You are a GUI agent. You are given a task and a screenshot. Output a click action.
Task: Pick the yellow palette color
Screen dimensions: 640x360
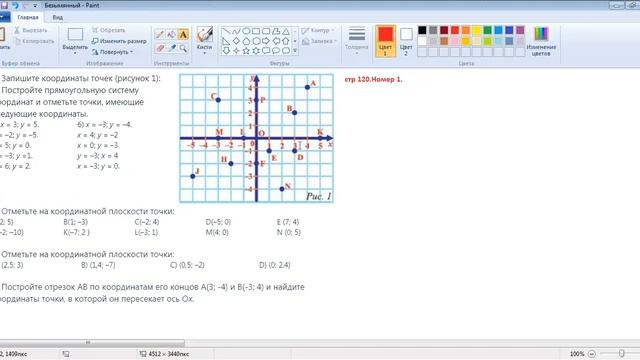(477, 30)
